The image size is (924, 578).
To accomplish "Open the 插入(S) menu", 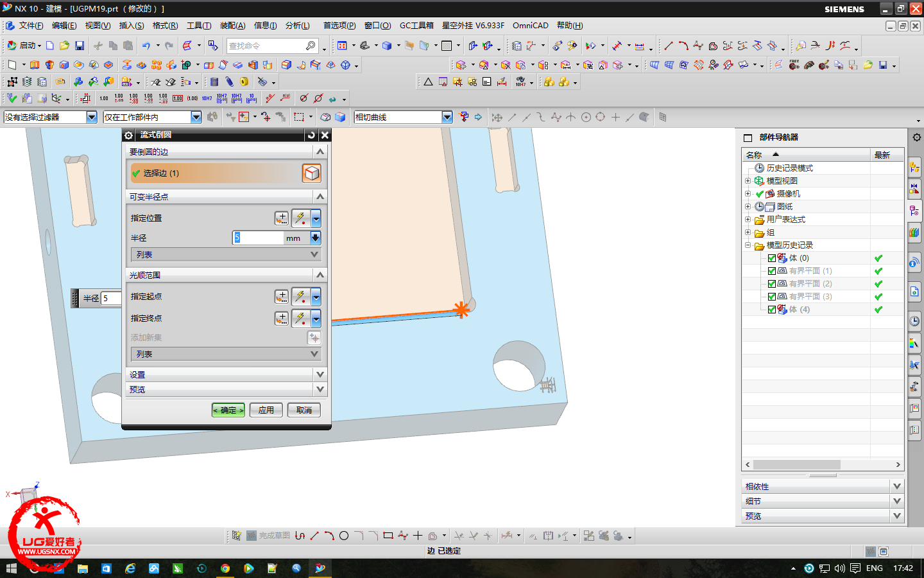I will [x=132, y=26].
